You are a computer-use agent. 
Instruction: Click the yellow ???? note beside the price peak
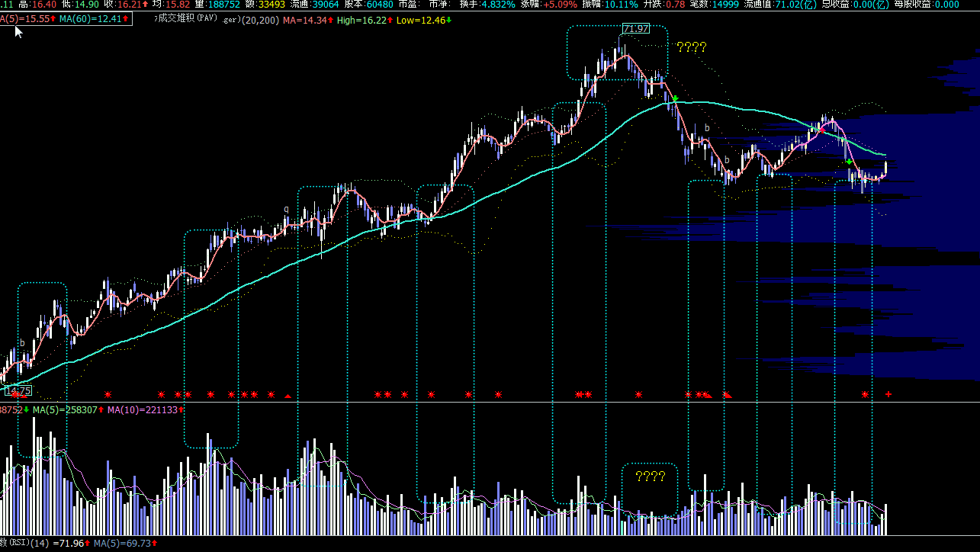pyautogui.click(x=691, y=47)
